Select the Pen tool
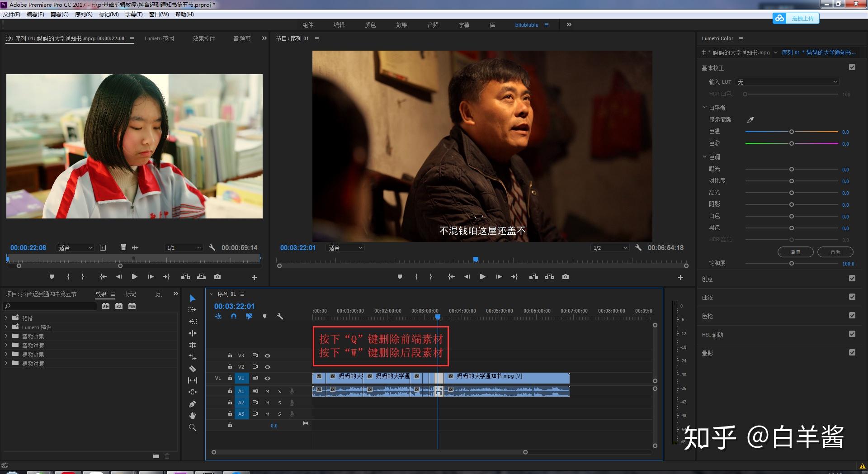The height and width of the screenshot is (474, 868). pos(193,404)
